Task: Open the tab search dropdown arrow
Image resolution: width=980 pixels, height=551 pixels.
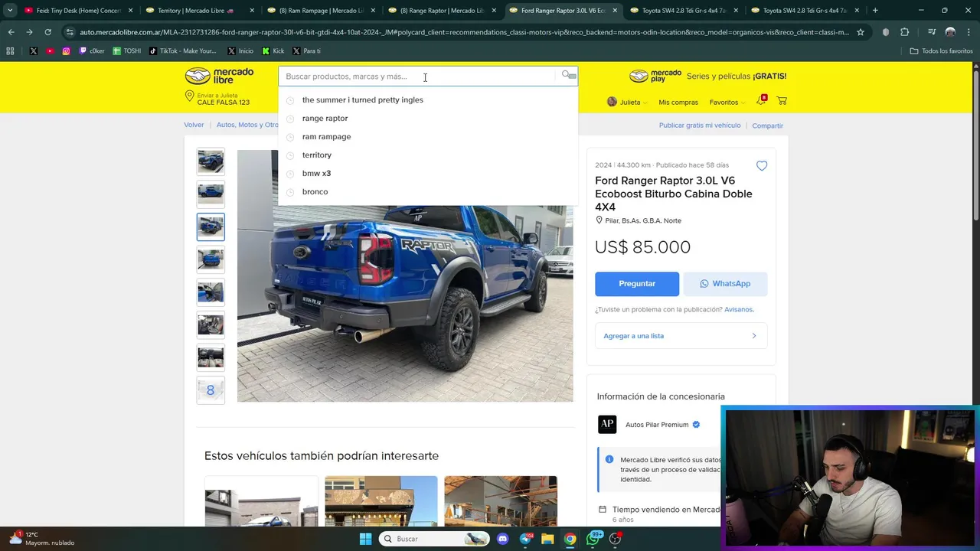Action: 10,11
